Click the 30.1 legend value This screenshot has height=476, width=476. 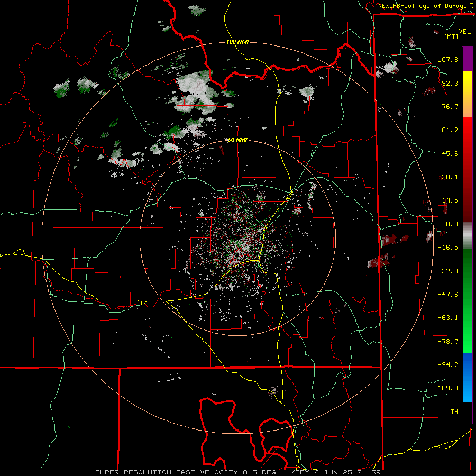pyautogui.click(x=450, y=177)
